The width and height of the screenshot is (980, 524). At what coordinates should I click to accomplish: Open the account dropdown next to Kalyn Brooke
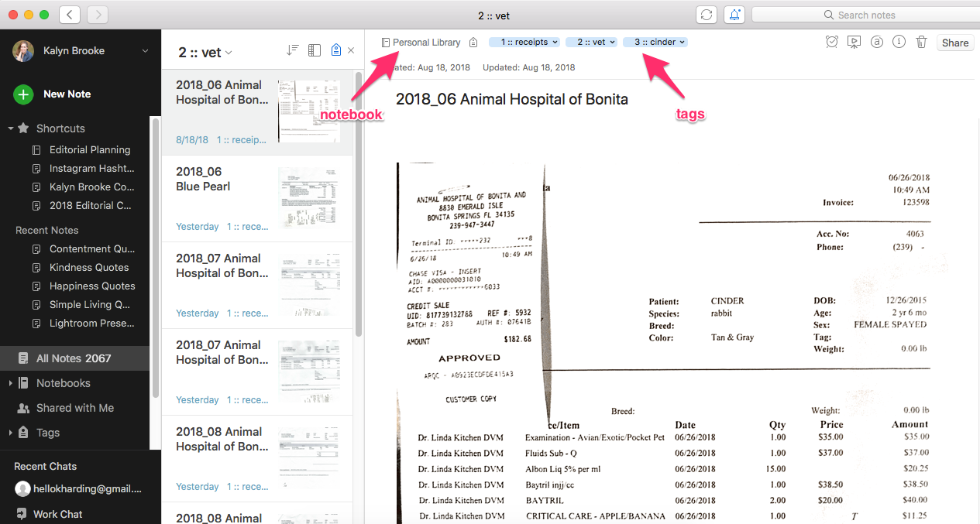pos(146,51)
